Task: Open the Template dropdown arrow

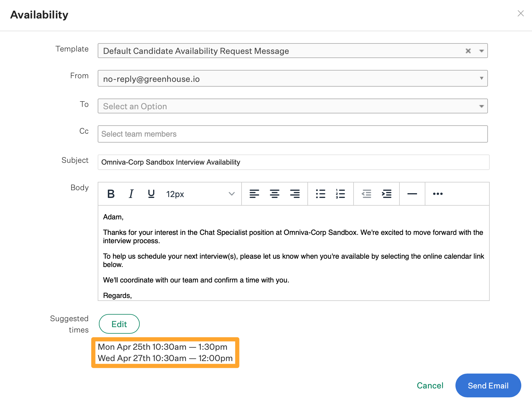Action: tap(481, 51)
